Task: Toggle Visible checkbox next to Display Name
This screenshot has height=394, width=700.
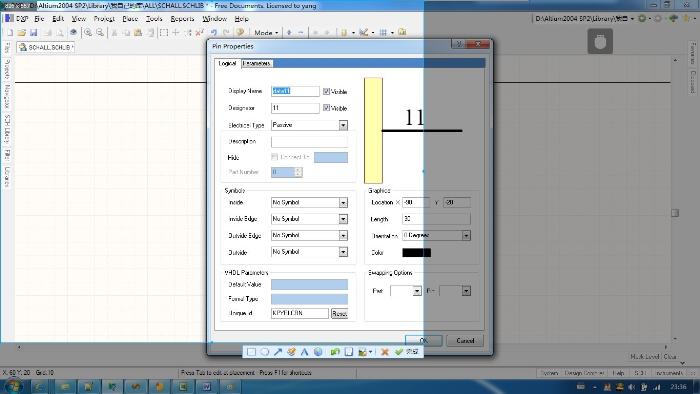Action: pos(326,91)
